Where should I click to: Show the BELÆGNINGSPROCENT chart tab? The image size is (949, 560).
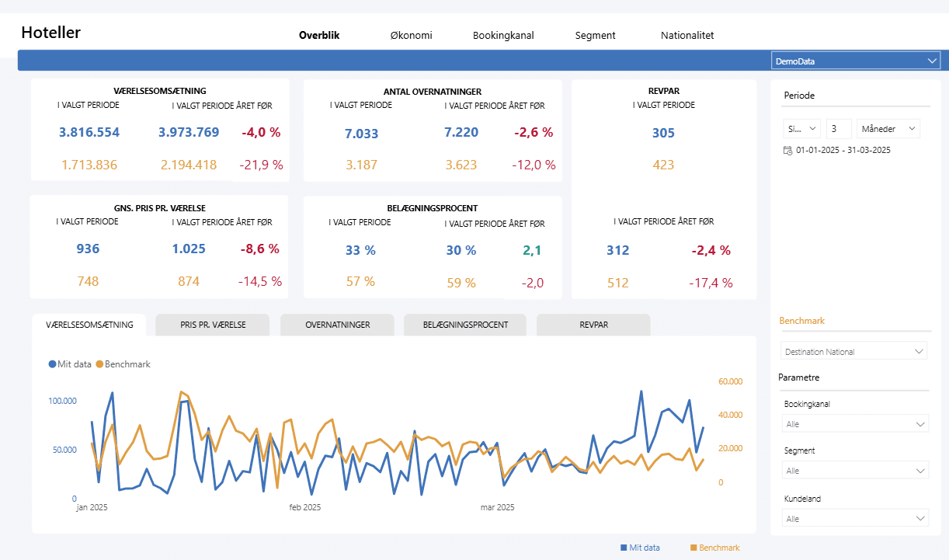coord(466,325)
